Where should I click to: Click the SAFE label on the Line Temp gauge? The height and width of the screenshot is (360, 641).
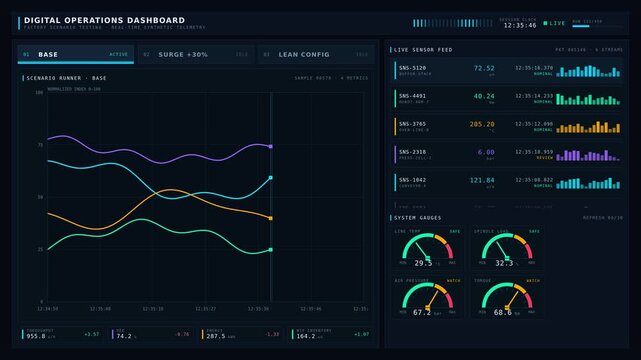(x=455, y=231)
